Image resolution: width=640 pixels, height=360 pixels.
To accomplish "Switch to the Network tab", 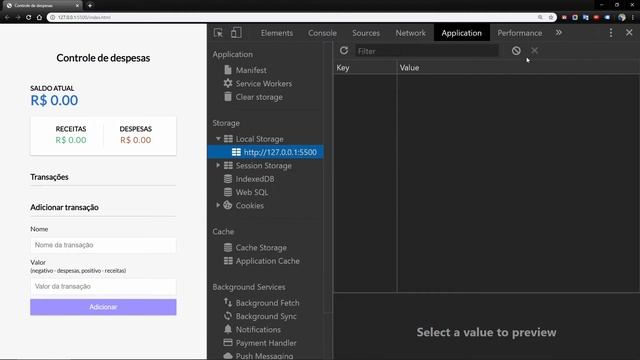I will [410, 33].
